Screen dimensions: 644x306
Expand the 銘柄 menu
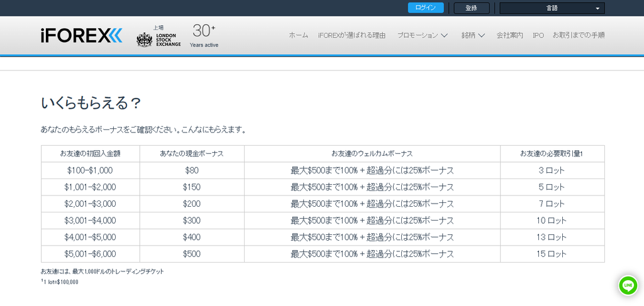click(x=473, y=35)
